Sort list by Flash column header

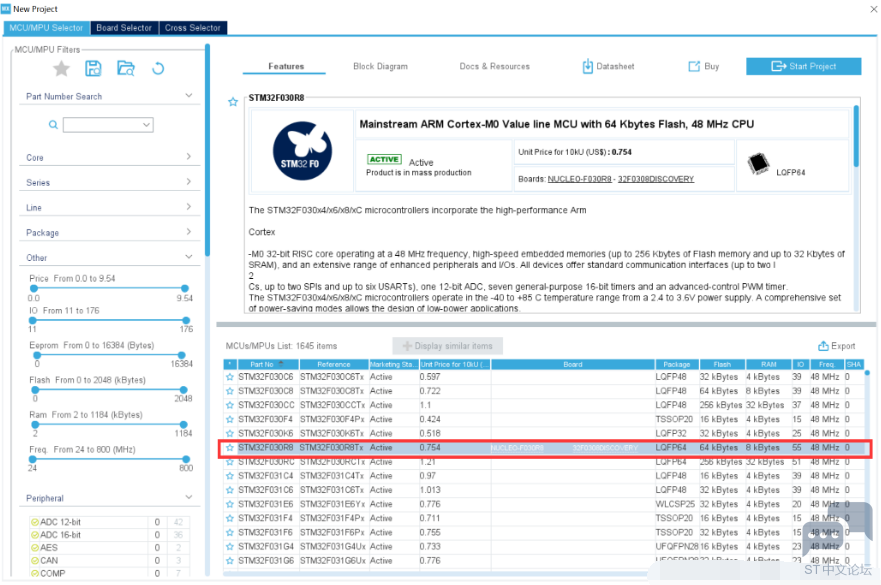point(722,364)
